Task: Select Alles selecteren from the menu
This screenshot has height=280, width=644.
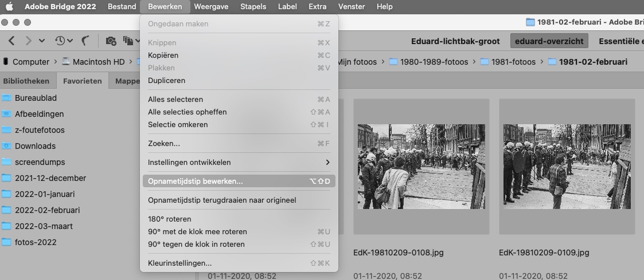Action: coord(175,100)
